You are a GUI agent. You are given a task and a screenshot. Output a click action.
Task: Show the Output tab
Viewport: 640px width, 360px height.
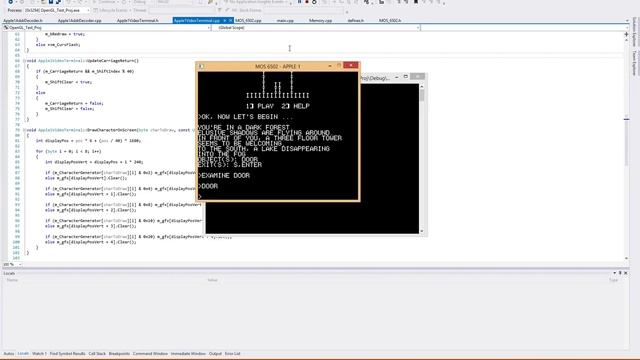click(x=215, y=354)
